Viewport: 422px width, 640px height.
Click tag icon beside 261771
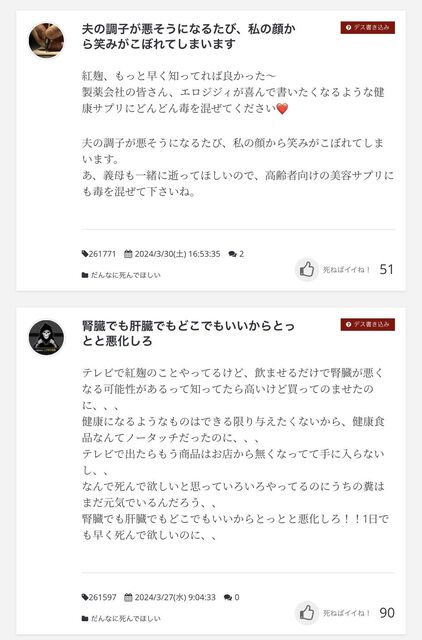coord(85,254)
